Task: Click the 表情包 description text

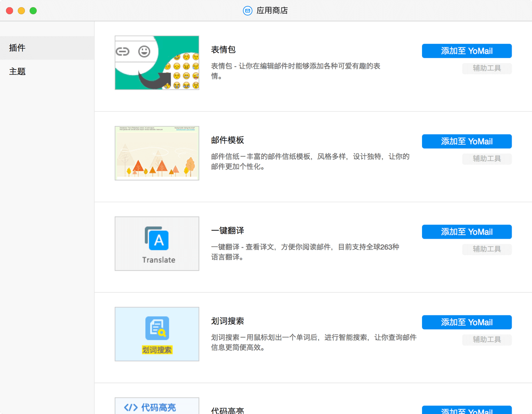Action: tap(296, 71)
